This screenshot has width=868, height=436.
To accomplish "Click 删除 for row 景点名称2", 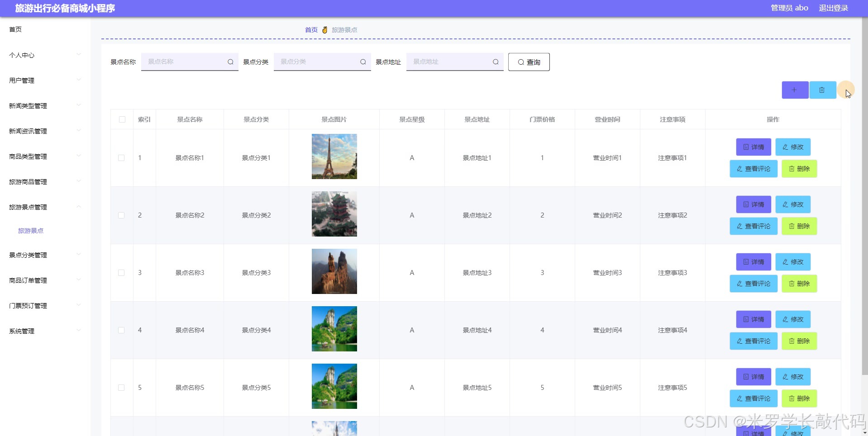I will point(799,226).
